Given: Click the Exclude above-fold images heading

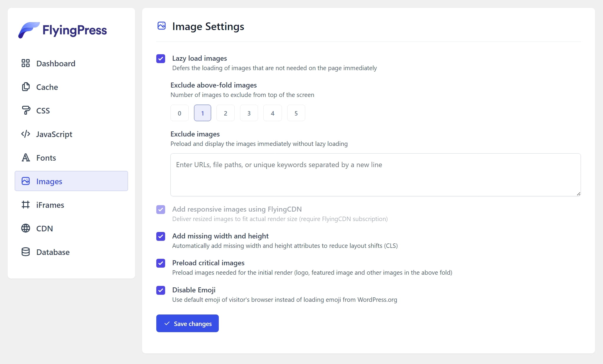Looking at the screenshot, I should click(213, 85).
